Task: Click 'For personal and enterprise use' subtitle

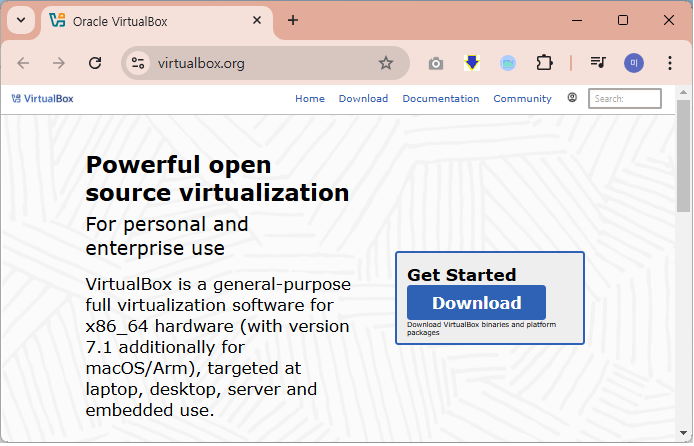Action: (x=167, y=236)
